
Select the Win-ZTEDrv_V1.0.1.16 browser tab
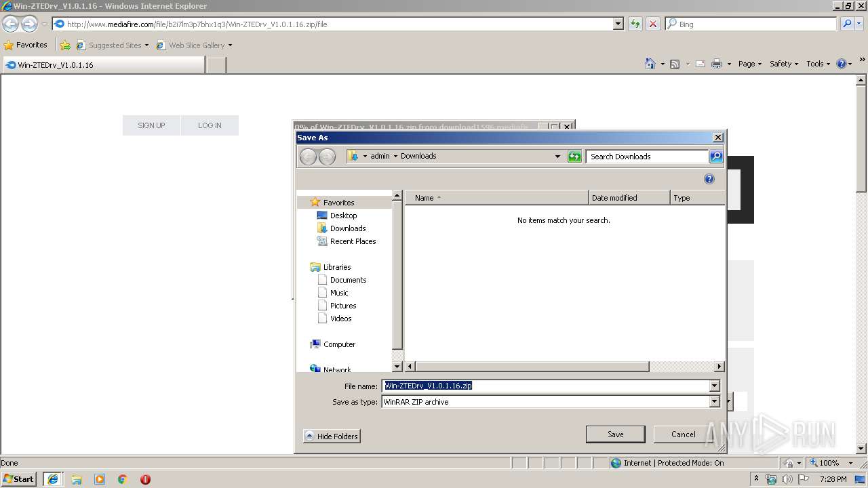pos(103,65)
